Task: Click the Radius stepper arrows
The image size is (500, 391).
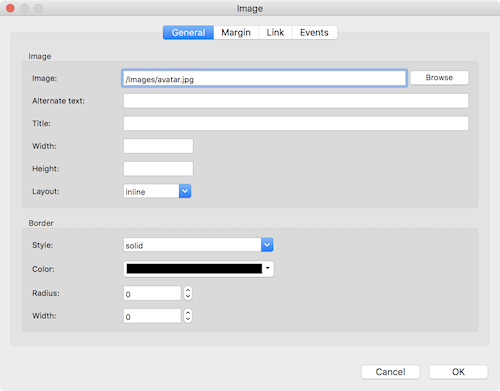Action: click(188, 293)
